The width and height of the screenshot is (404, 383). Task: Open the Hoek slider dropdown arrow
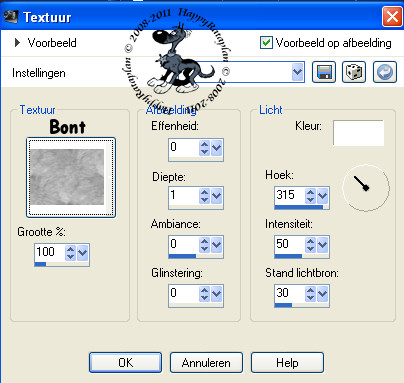tap(323, 196)
